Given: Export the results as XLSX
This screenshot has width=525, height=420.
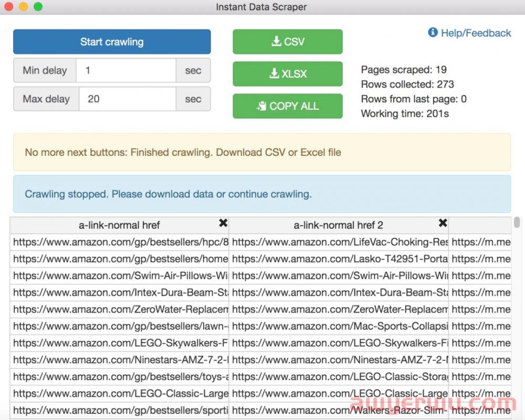Looking at the screenshot, I should [288, 73].
